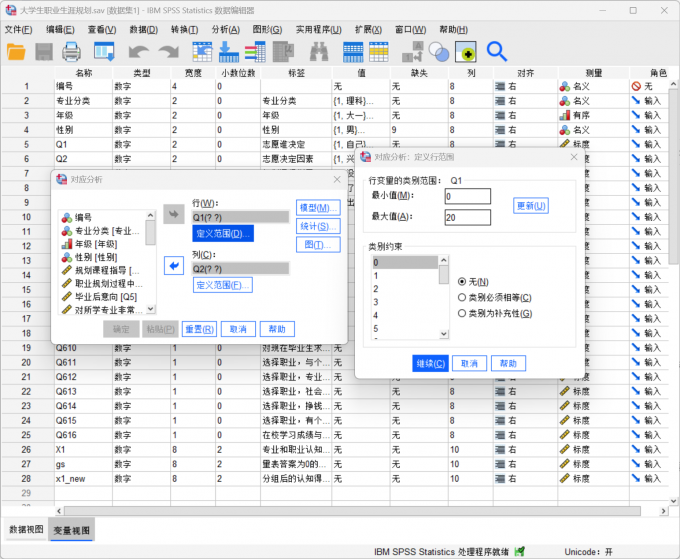
Task: Click 继续(C) button
Action: [x=430, y=363]
